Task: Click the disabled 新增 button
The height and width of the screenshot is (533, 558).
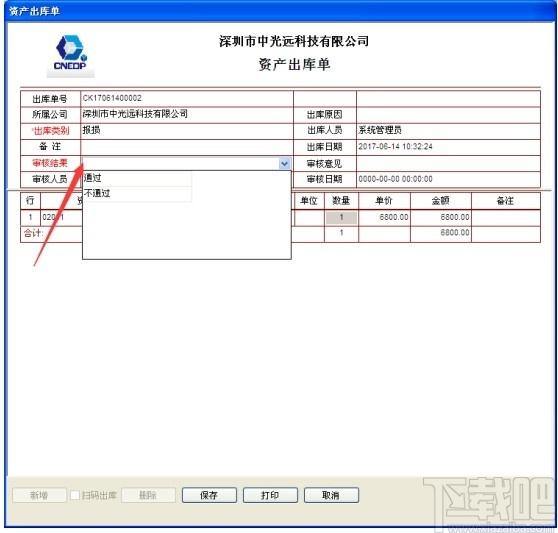Action: 39,495
